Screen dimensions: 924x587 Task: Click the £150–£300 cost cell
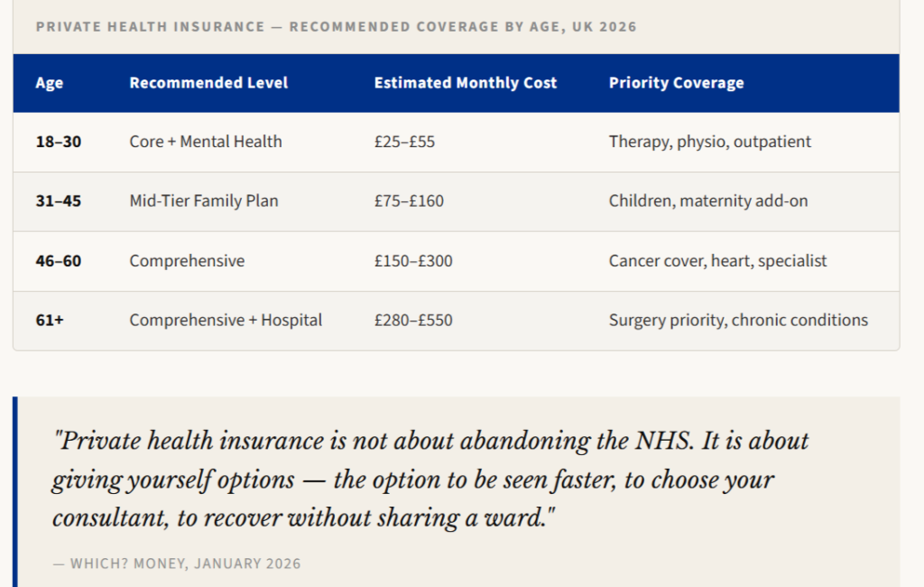413,261
